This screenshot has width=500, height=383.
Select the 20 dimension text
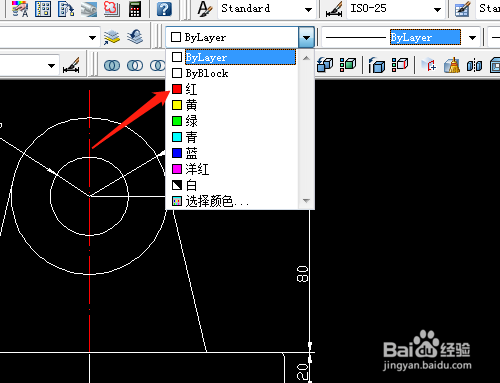coord(302,372)
